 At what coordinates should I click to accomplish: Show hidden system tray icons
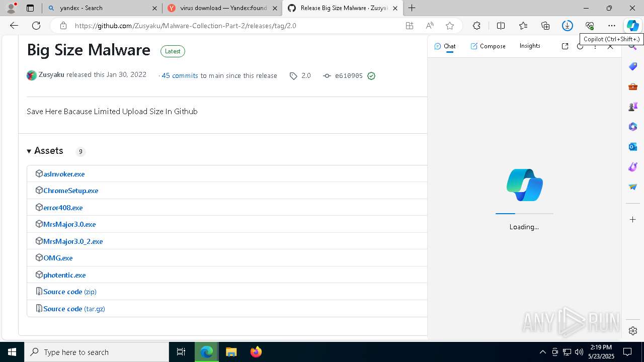coord(542,352)
